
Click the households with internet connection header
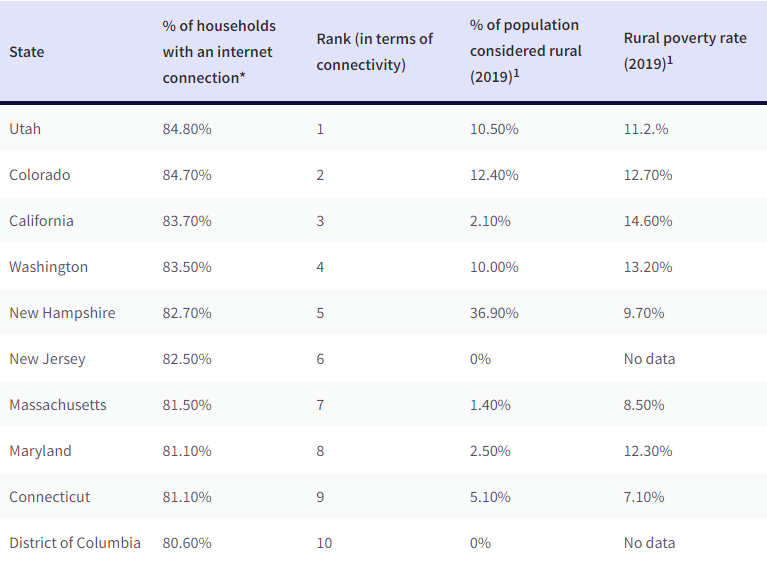[x=219, y=52]
